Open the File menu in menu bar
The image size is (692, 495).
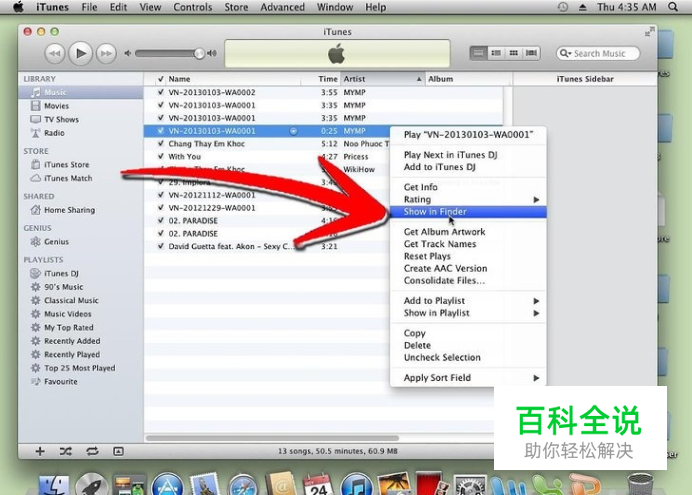(89, 7)
